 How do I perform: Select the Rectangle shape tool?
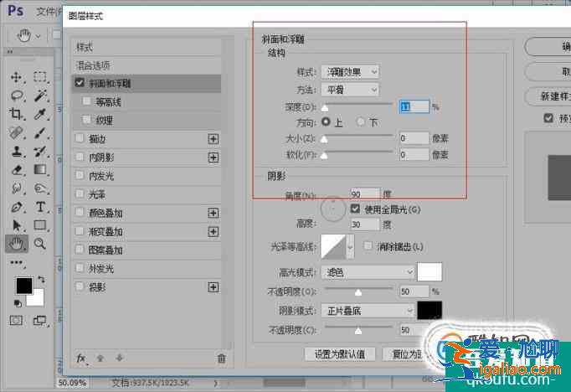40,225
